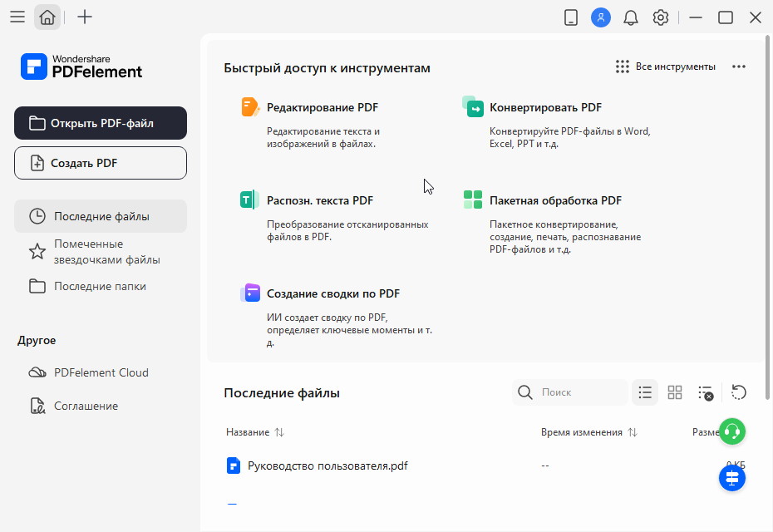Click the green support headset button
Viewport: 773px width, 532px height.
pos(732,431)
